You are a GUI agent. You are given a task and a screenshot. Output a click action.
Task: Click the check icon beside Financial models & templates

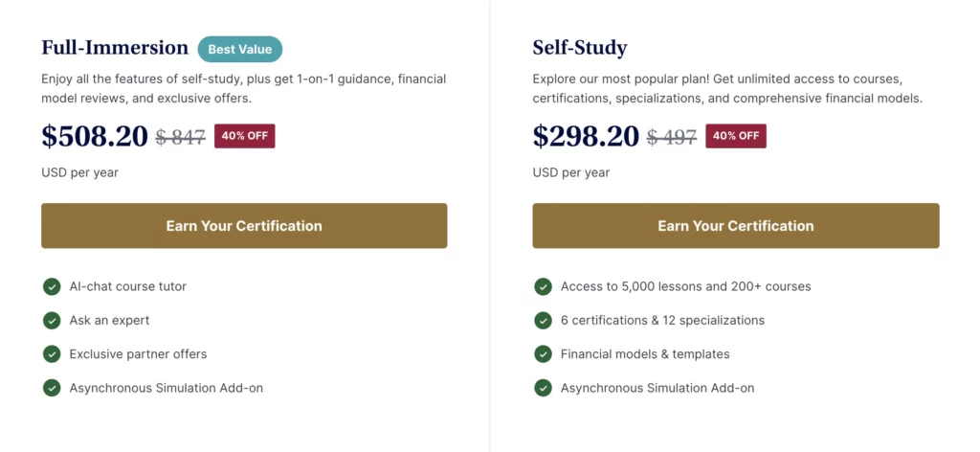(x=544, y=354)
